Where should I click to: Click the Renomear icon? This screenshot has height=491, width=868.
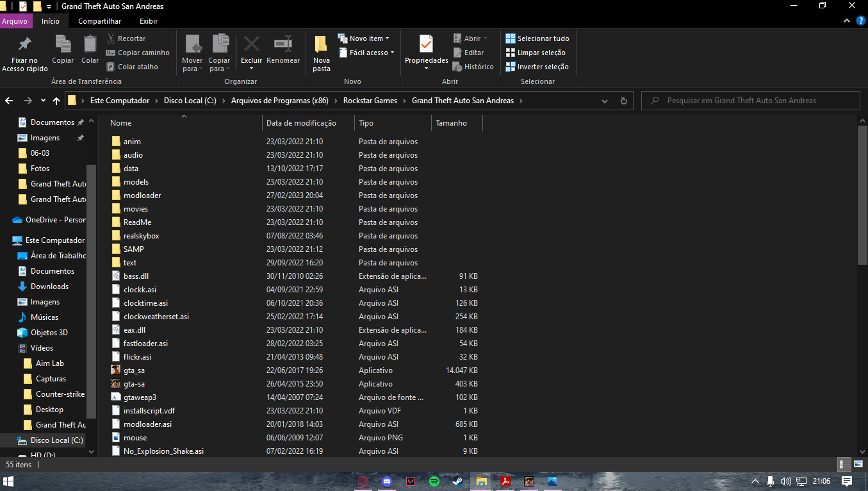[283, 44]
